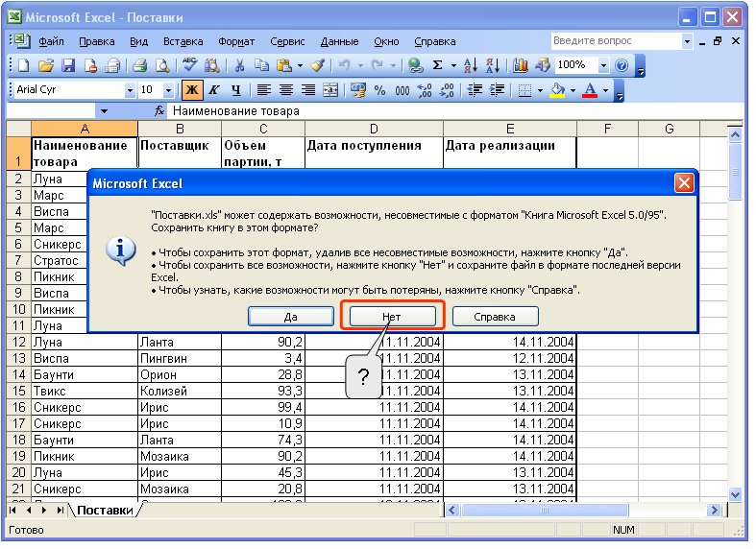This screenshot has height=549, width=756.
Task: Click the Permission icon in the toolbar
Action: [90, 65]
